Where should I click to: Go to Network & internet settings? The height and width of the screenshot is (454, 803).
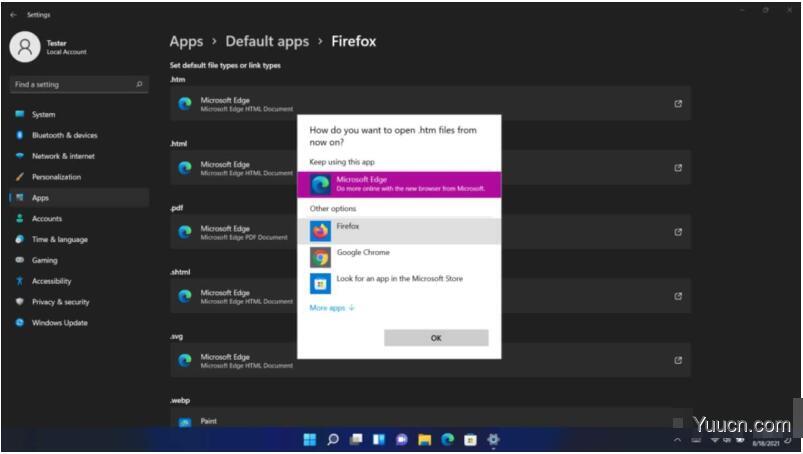[x=79, y=156]
